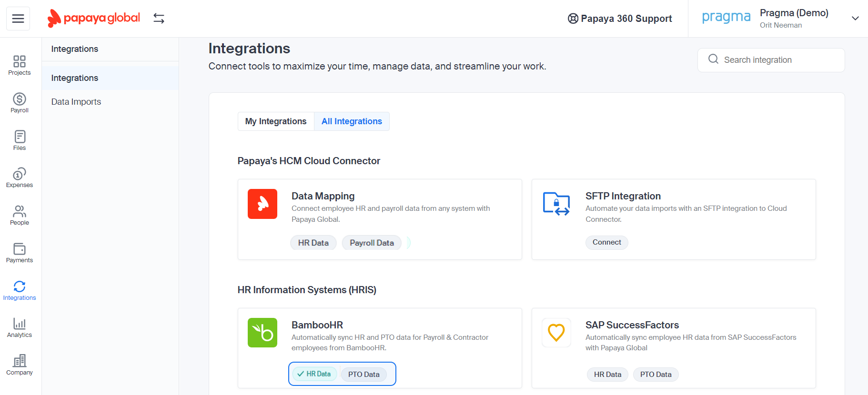Image resolution: width=868 pixels, height=395 pixels.
Task: Click the SAP SuccessFactors heart icon
Action: (556, 333)
